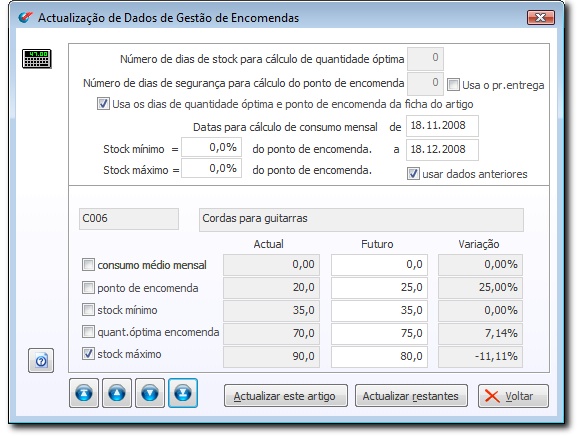Edit Futuro value for quant.óptima encomenda
This screenshot has height=437, width=584.
(379, 333)
